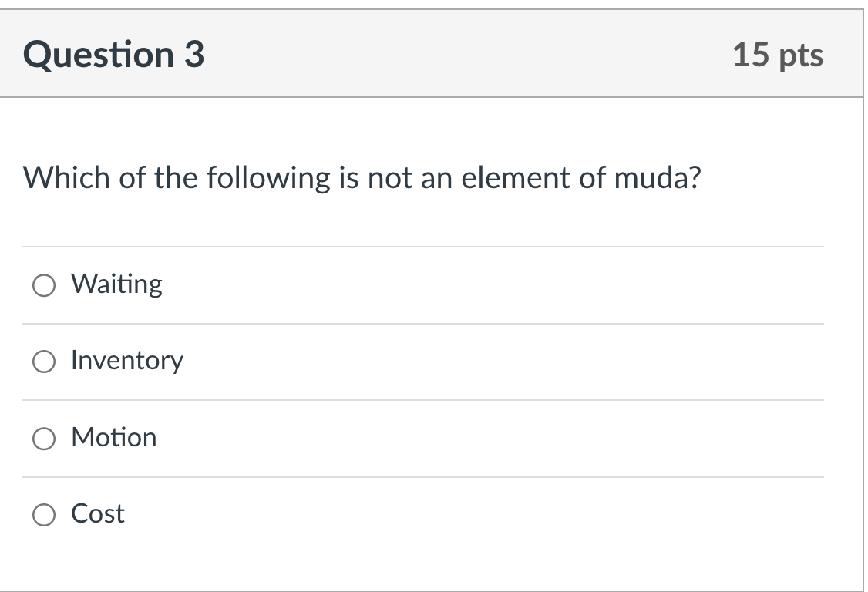Click the Cost answer label
The width and height of the screenshot is (868, 592).
pos(97,514)
